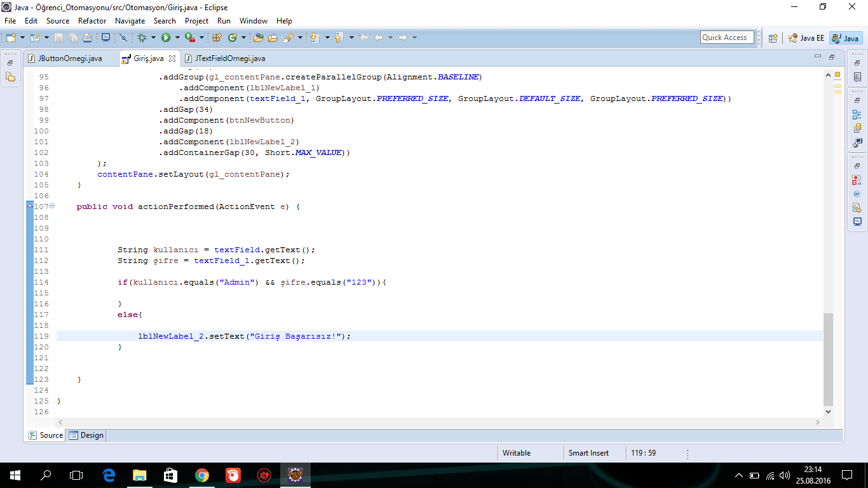
Task: Open the Navigate menu
Action: click(130, 21)
